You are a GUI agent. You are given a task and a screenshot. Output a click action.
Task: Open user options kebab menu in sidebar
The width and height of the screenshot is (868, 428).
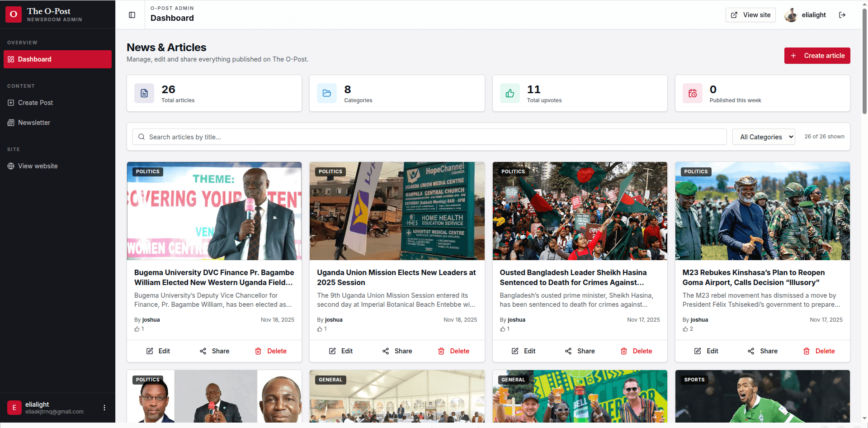[x=104, y=408]
